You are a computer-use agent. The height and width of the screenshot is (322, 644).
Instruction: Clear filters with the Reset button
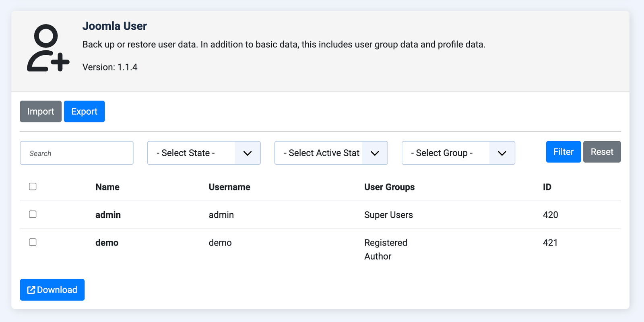point(602,152)
